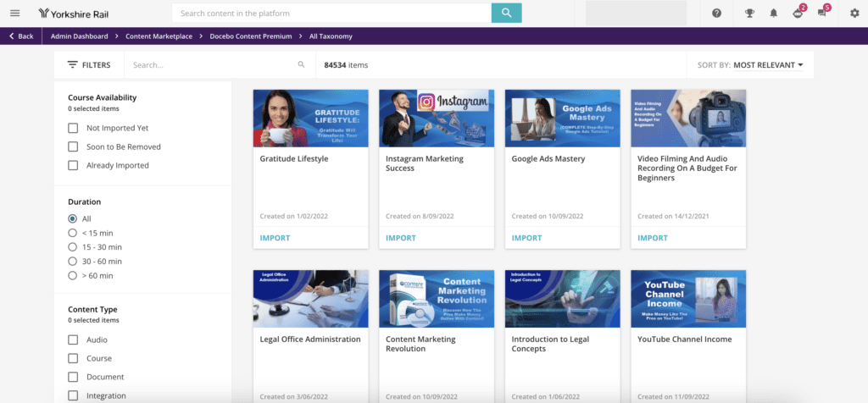Click the magnifier in the marketplace search field

coord(301,64)
